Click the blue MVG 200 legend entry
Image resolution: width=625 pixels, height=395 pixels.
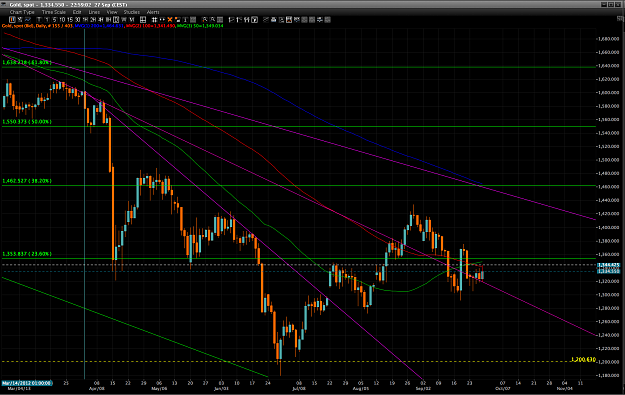click(x=99, y=26)
